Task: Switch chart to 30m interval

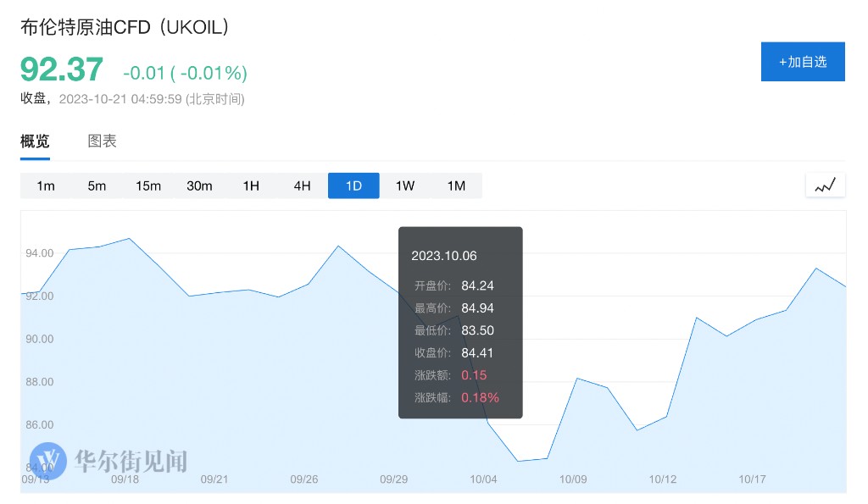Action: (199, 186)
